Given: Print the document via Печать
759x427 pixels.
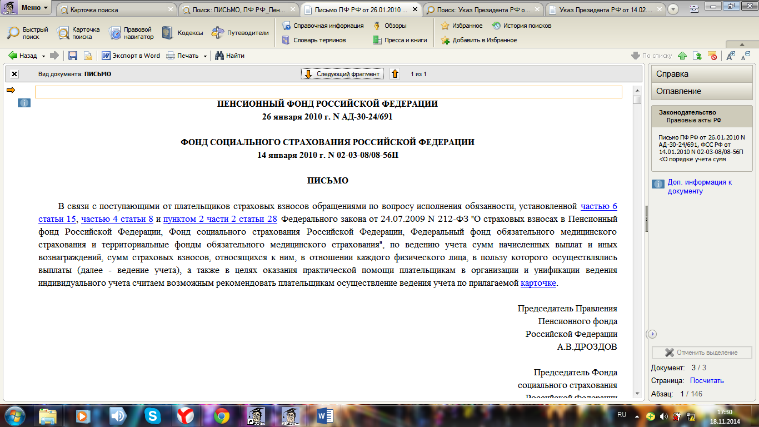Looking at the screenshot, I should pos(182,56).
